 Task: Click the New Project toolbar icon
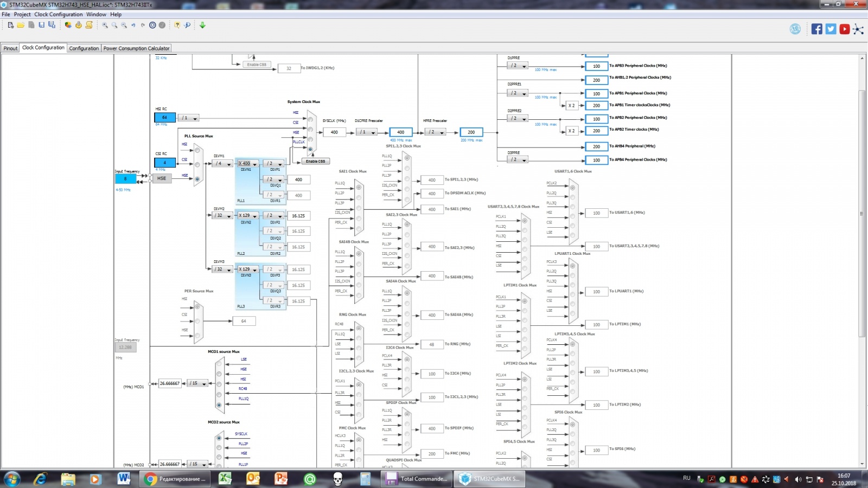[x=10, y=25]
